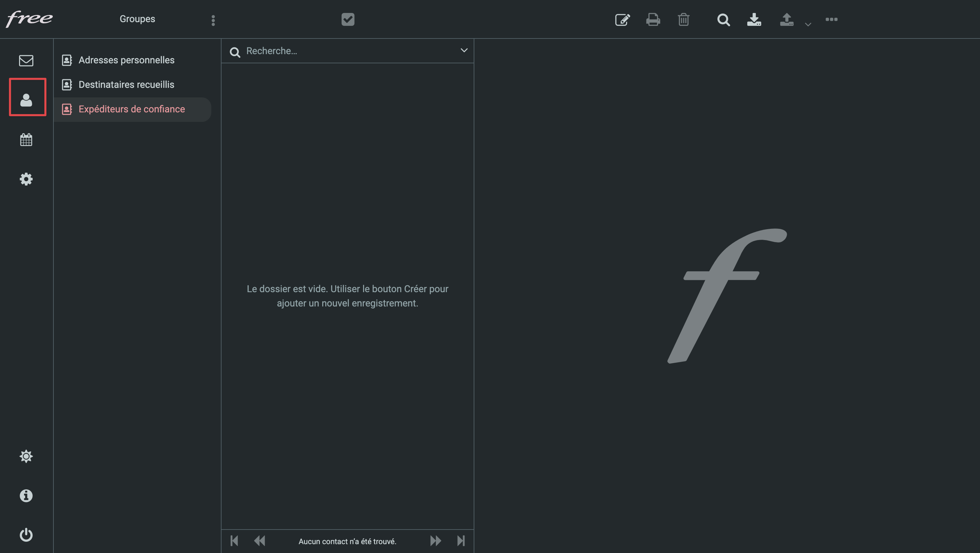
Task: Open the Contacts section icon
Action: click(x=26, y=100)
